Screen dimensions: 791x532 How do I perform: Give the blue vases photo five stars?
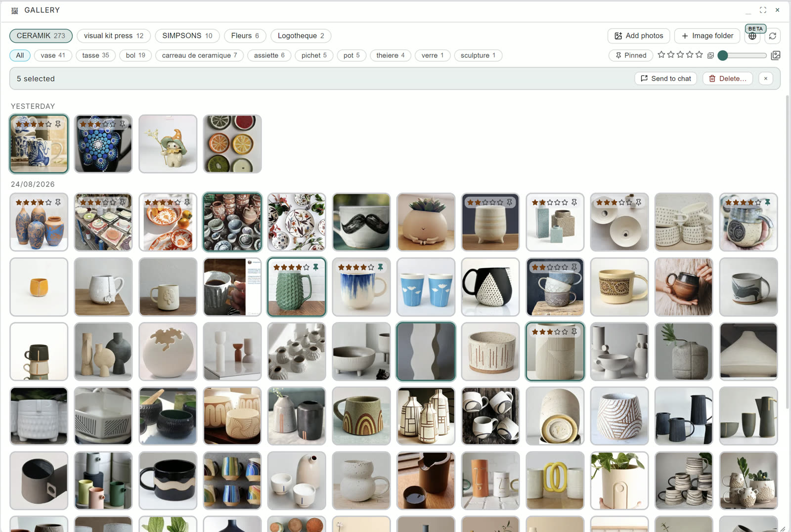(48, 202)
